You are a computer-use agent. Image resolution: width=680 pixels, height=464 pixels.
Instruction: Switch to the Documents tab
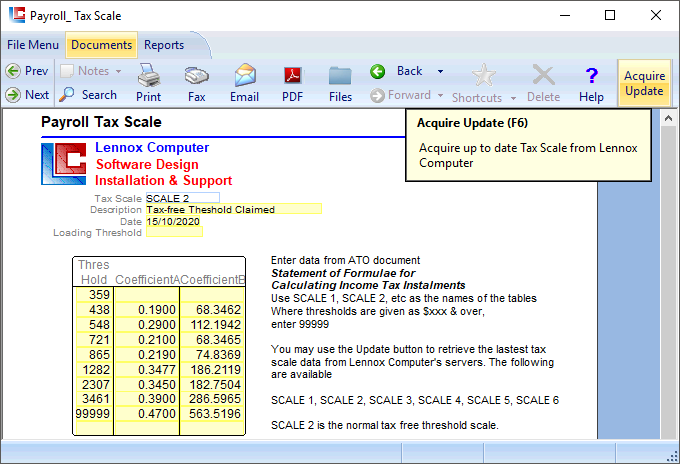tap(101, 45)
